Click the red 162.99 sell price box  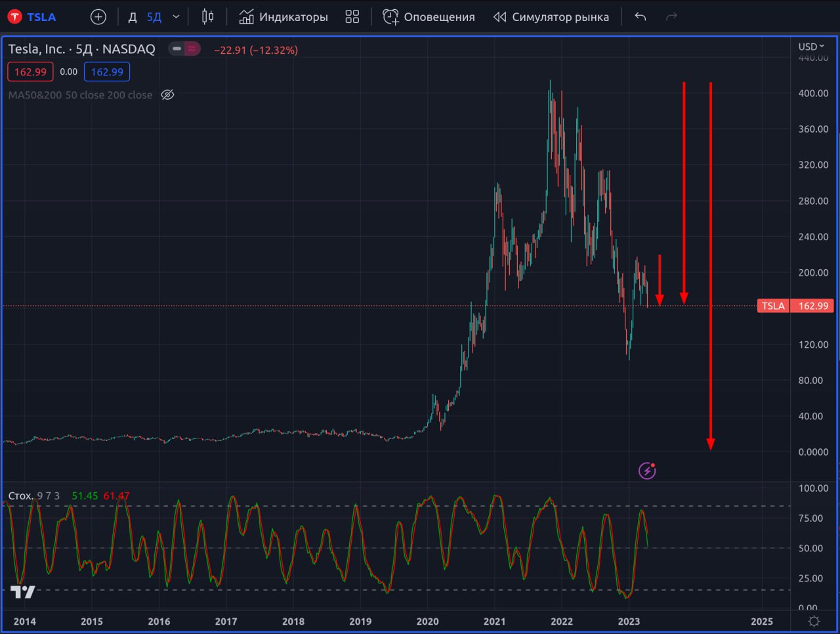tap(30, 72)
